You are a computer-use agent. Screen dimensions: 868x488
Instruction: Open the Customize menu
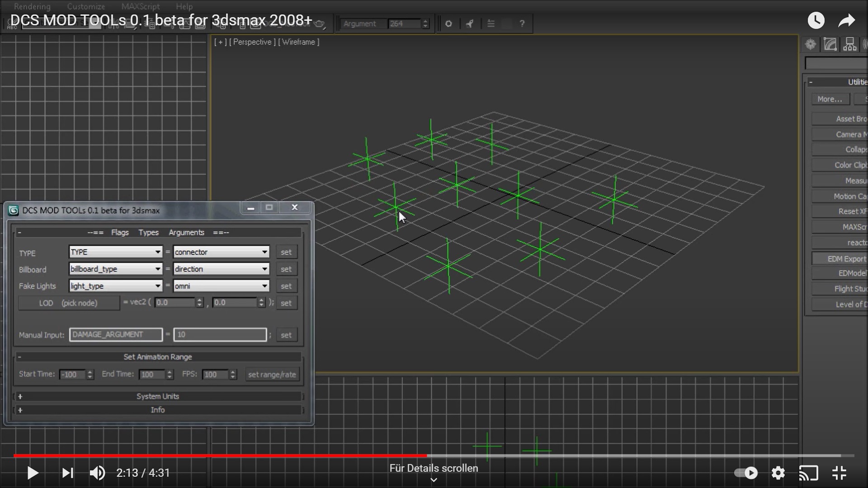86,6
